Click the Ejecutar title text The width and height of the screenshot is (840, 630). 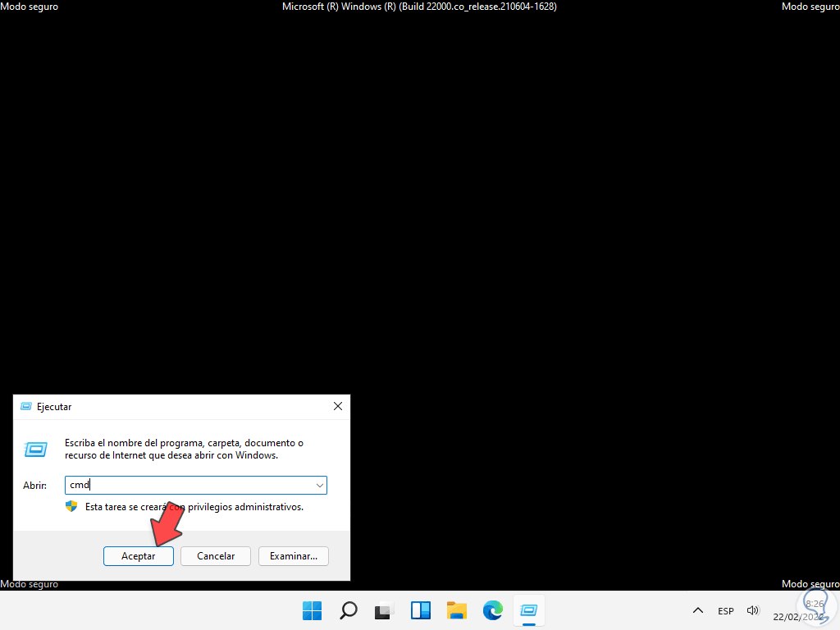pyautogui.click(x=54, y=407)
